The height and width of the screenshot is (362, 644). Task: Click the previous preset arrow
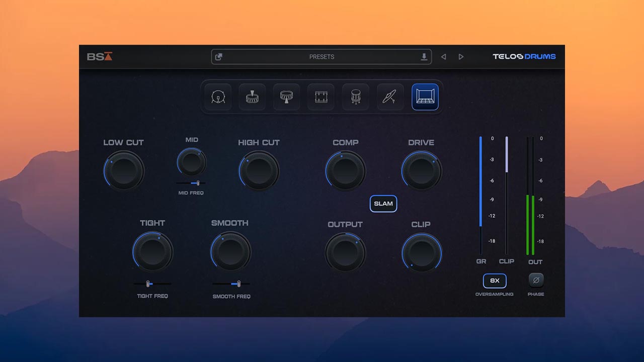[x=443, y=57]
